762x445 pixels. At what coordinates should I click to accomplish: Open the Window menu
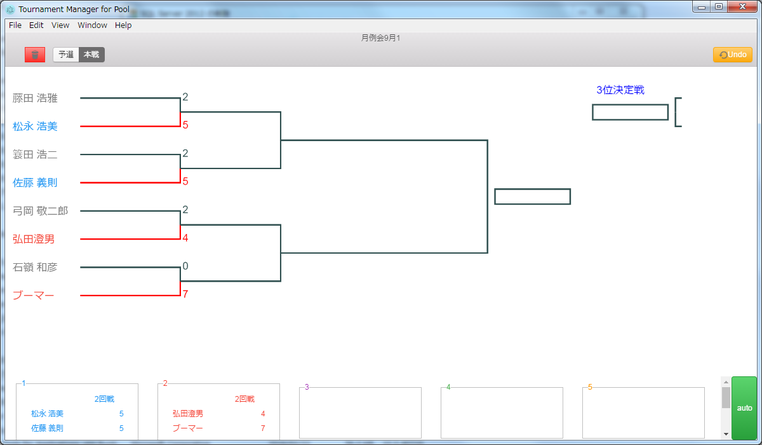(x=92, y=25)
